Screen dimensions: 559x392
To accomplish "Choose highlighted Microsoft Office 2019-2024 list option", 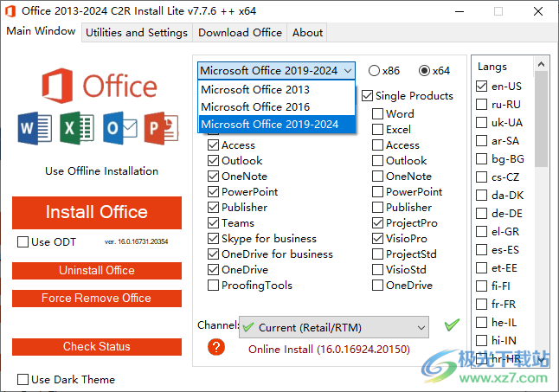I will pos(277,125).
